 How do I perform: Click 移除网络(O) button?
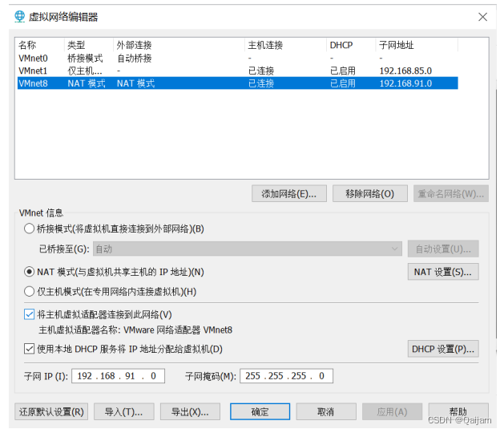click(x=370, y=194)
